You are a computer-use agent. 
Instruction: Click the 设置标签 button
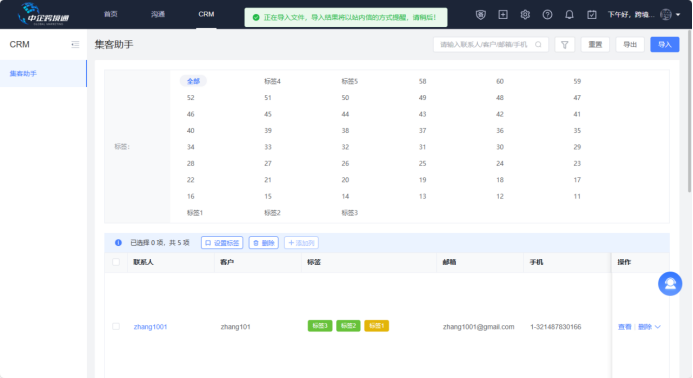pyautogui.click(x=222, y=243)
